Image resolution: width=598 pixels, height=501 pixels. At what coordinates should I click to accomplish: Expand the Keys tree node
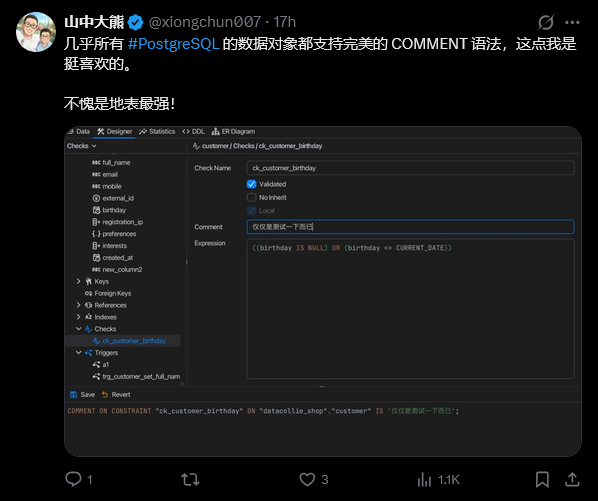[79, 281]
